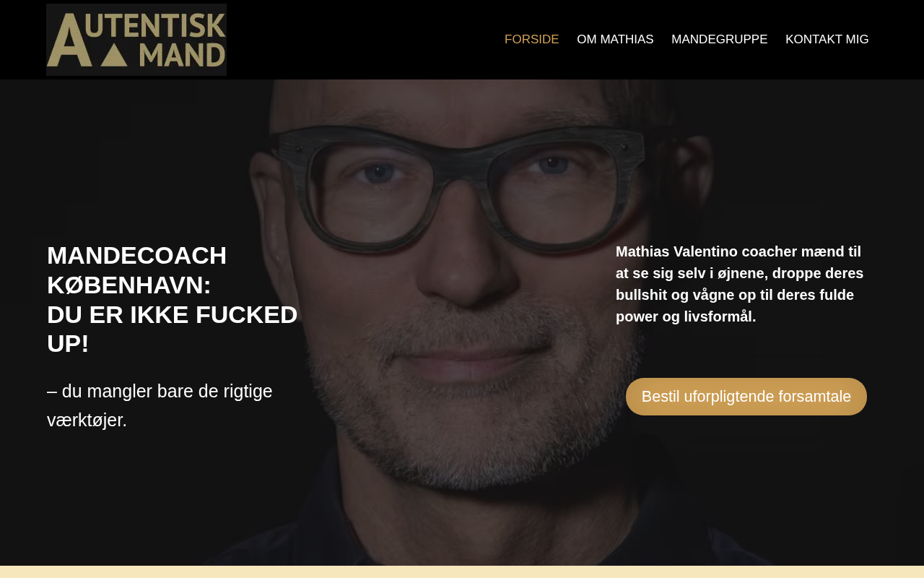This screenshot has width=924, height=578.
Task: Click the beige section strip at page bottom
Action: coord(462,571)
